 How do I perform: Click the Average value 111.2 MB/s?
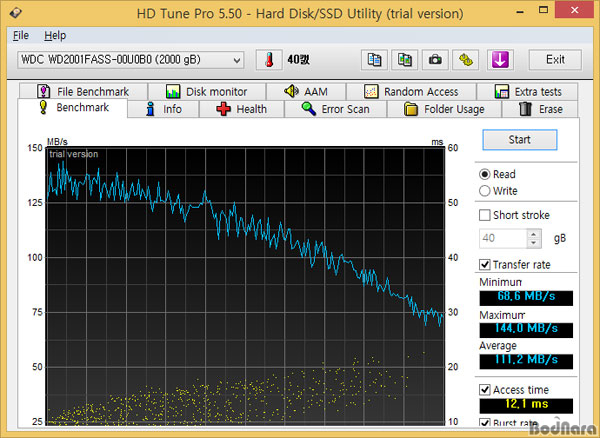(526, 360)
